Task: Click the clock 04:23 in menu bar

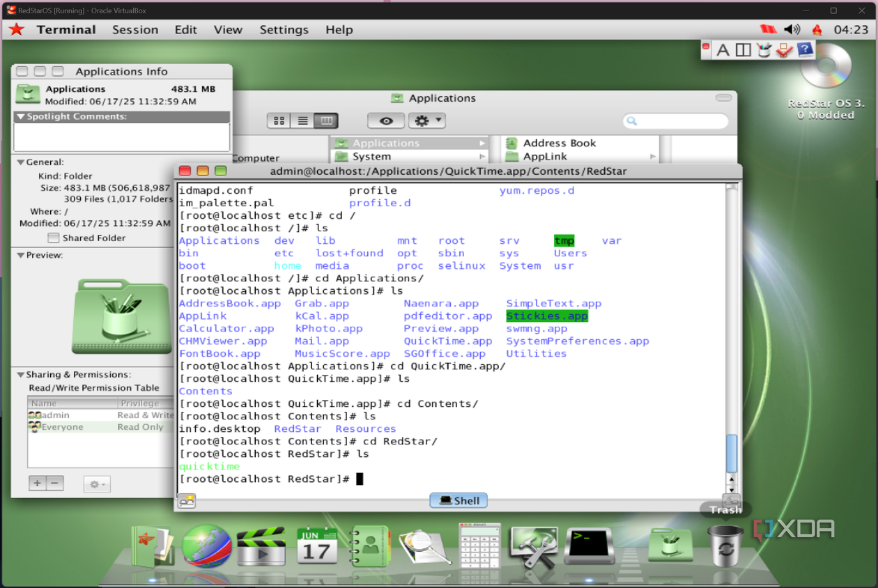Action: click(851, 29)
